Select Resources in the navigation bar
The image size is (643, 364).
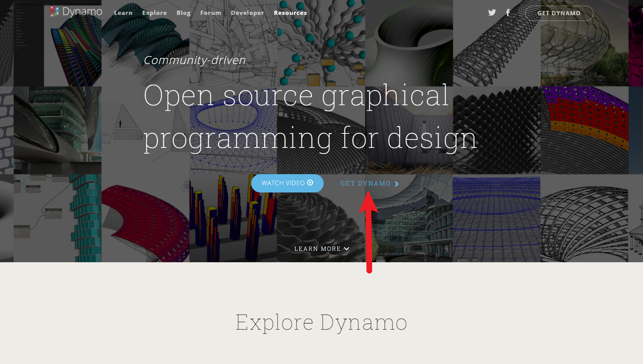point(290,13)
